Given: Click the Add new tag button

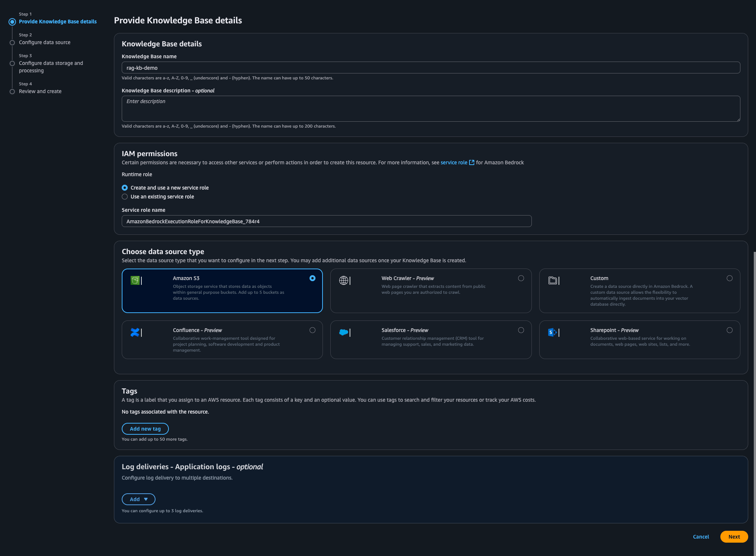Looking at the screenshot, I should 145,428.
